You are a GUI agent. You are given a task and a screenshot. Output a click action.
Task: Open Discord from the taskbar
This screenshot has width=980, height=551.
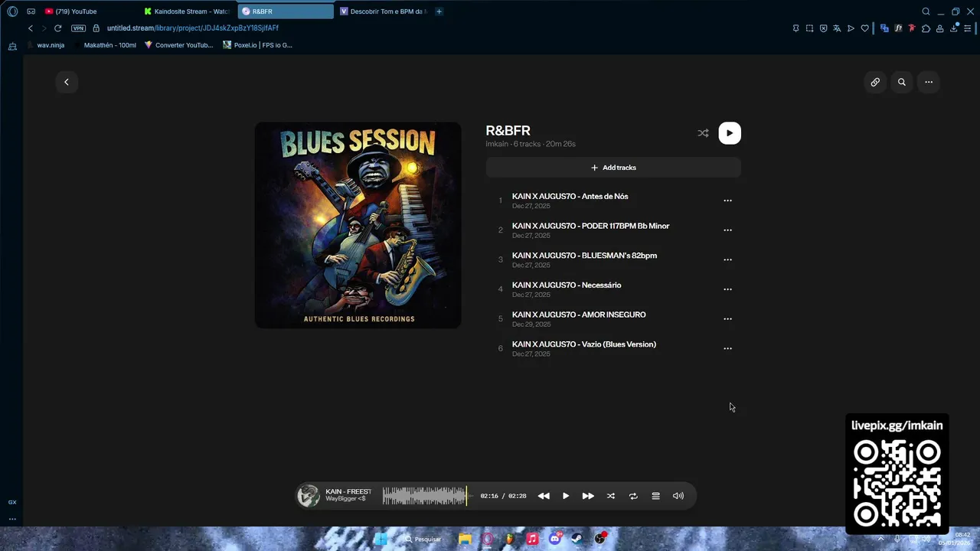click(555, 539)
